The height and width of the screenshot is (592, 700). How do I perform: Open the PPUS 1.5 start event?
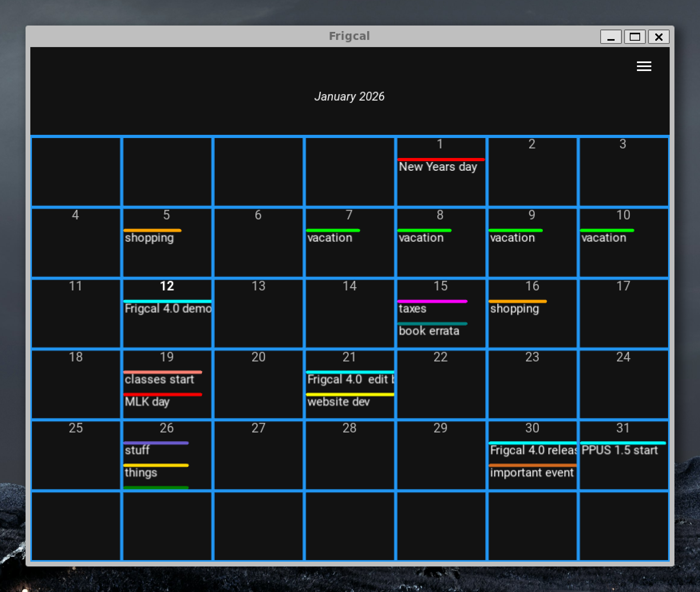[619, 450]
